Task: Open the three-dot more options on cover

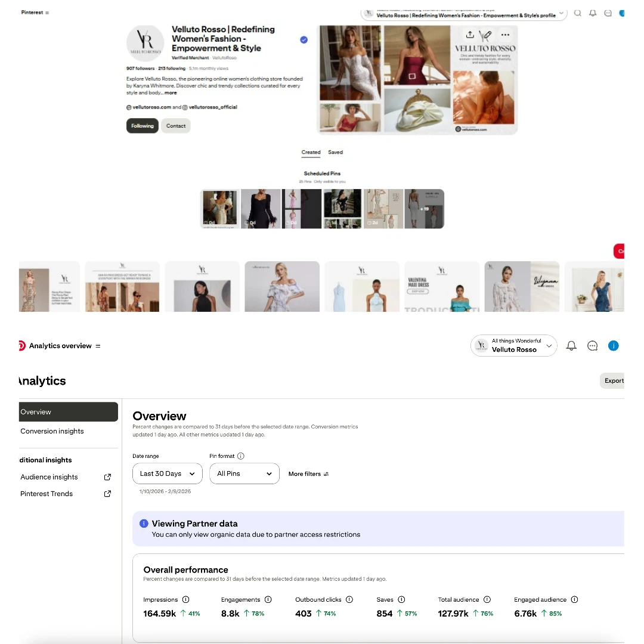Action: pyautogui.click(x=505, y=35)
